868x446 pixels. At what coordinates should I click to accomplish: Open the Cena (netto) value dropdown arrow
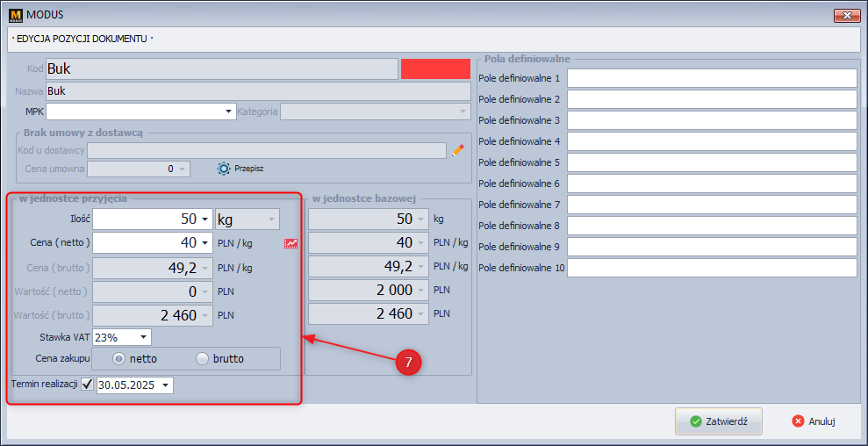pos(205,243)
